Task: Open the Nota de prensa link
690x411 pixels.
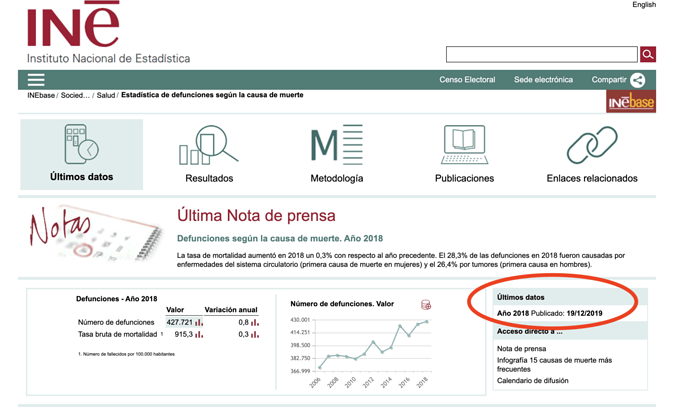Action: click(521, 349)
